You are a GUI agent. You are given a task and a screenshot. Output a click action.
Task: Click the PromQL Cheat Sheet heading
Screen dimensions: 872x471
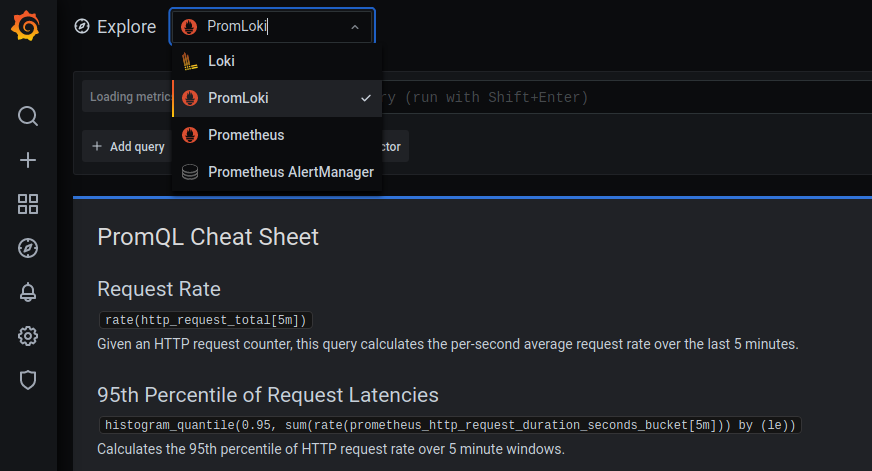point(208,237)
